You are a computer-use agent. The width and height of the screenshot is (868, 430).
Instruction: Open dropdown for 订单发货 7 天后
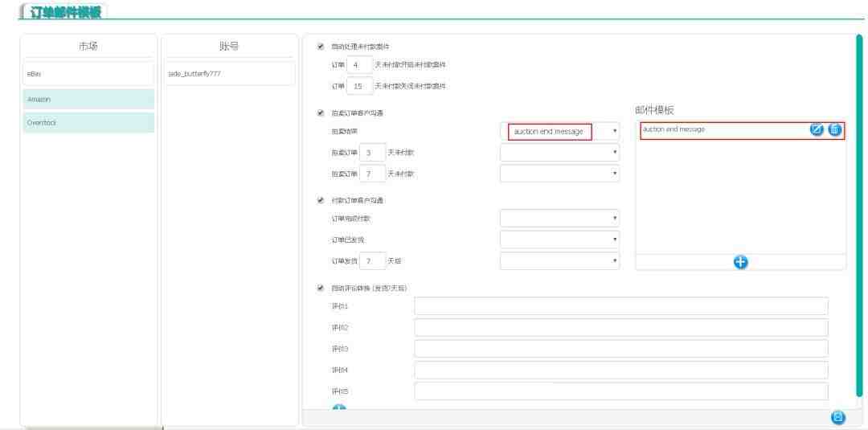click(559, 260)
